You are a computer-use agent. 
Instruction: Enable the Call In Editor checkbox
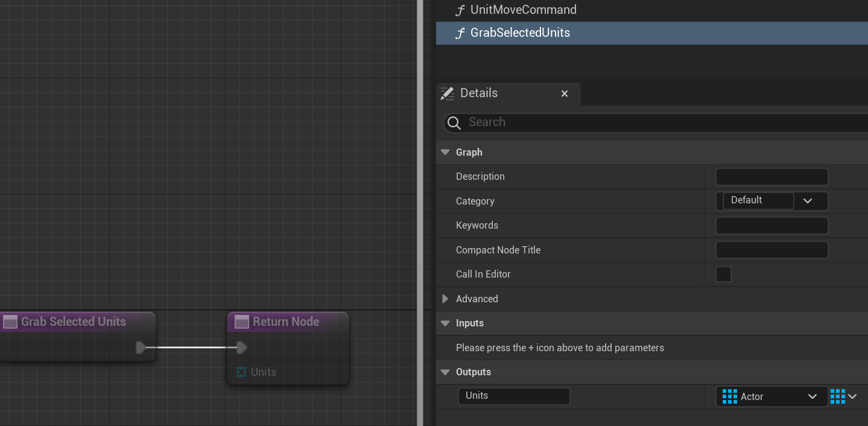point(723,275)
